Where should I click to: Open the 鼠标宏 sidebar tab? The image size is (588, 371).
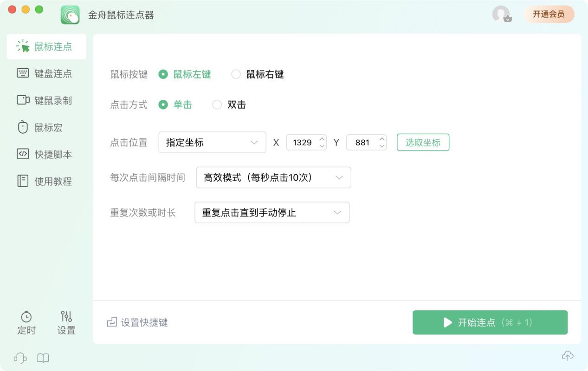click(46, 127)
